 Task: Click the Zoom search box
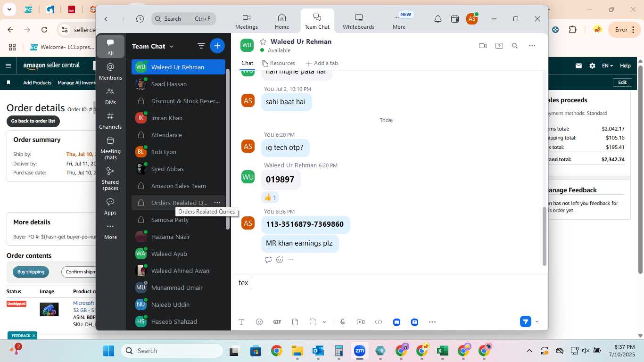pyautogui.click(x=184, y=19)
